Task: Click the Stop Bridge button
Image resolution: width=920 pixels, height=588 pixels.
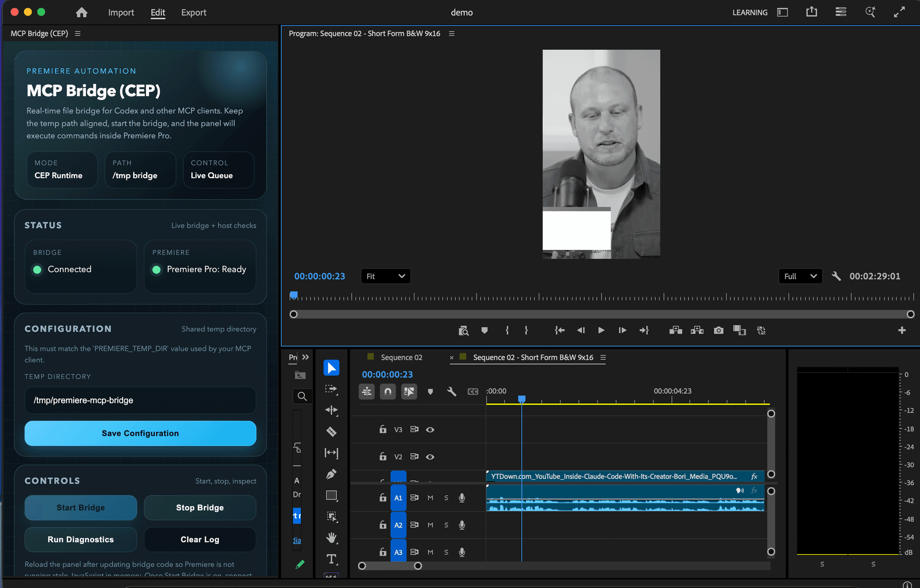Action: pos(200,508)
